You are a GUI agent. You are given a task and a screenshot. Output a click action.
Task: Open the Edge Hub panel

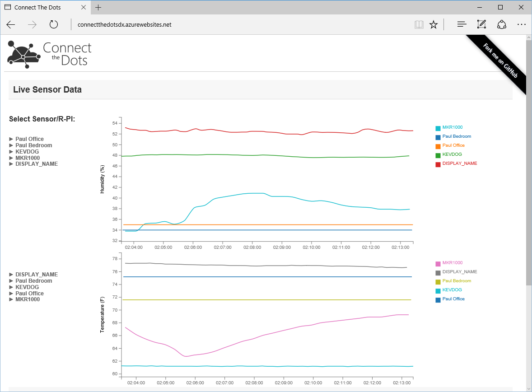[x=462, y=24]
